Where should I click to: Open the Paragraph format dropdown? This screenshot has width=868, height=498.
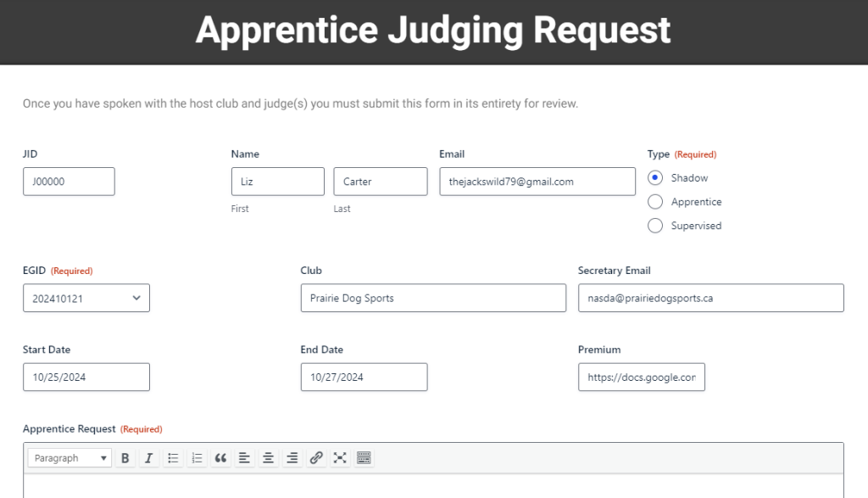70,458
